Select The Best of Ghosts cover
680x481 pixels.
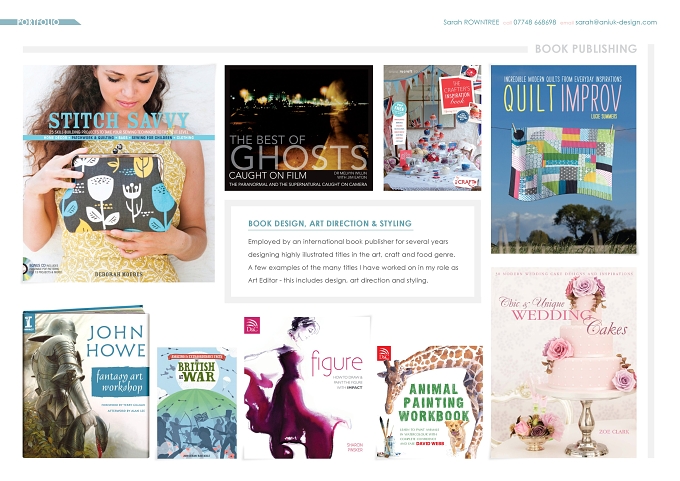coord(299,128)
